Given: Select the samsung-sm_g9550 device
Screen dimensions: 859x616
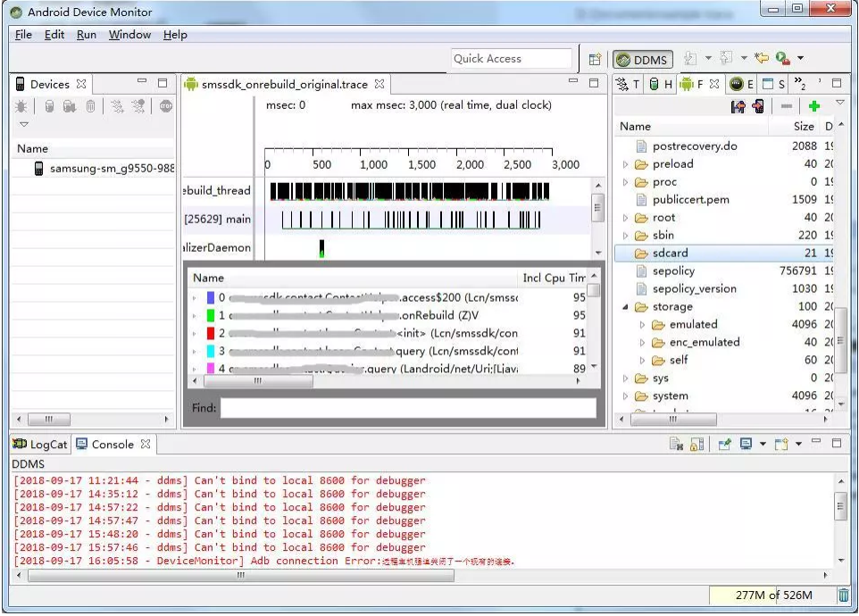Looking at the screenshot, I should pos(104,169).
